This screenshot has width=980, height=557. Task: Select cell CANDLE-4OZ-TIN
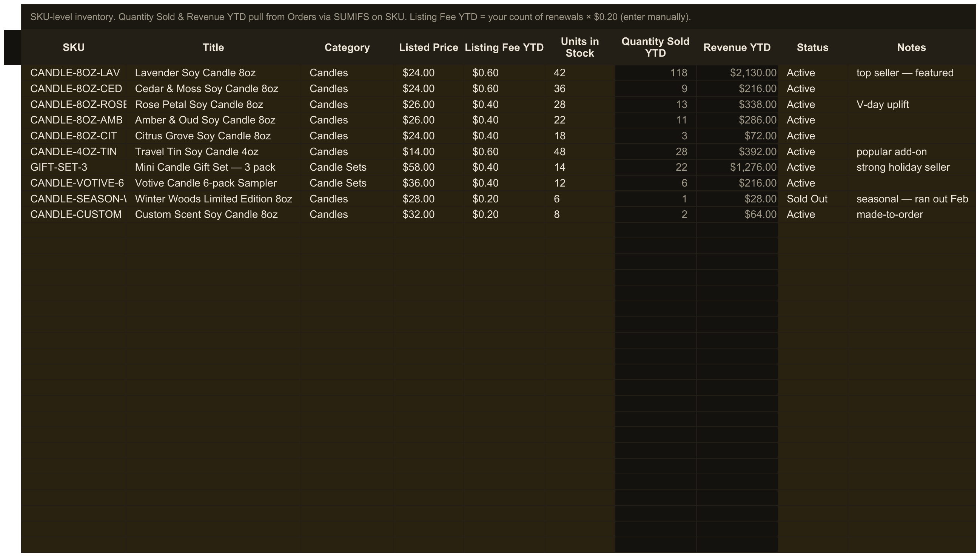coord(73,151)
